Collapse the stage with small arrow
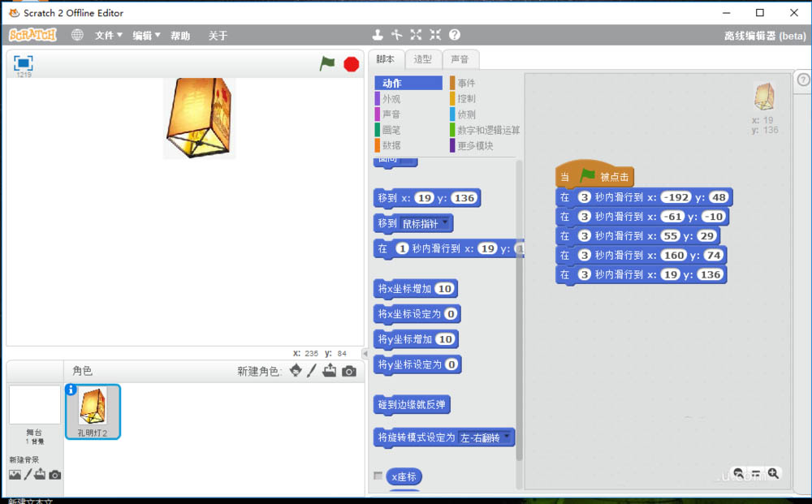The width and height of the screenshot is (812, 504). coord(365,353)
